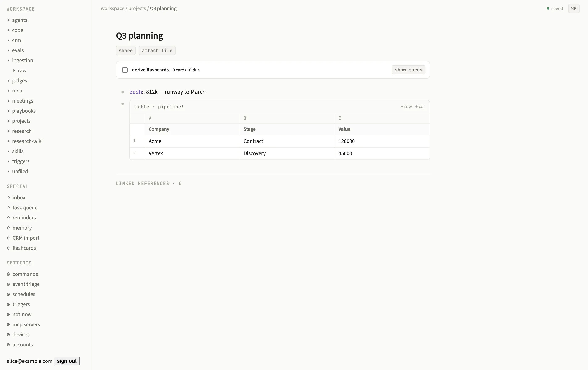Open the research-wiki tree item

27,141
